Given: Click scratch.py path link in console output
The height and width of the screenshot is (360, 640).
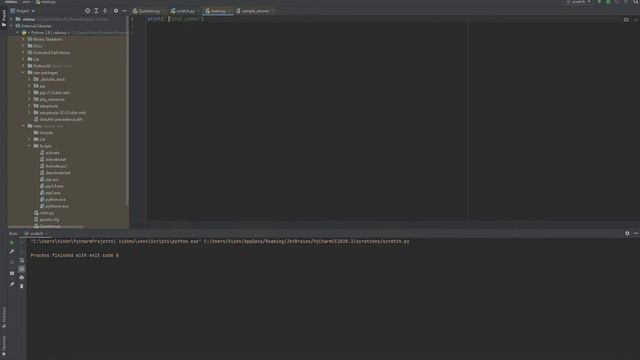Looking at the screenshot, I should [x=307, y=242].
